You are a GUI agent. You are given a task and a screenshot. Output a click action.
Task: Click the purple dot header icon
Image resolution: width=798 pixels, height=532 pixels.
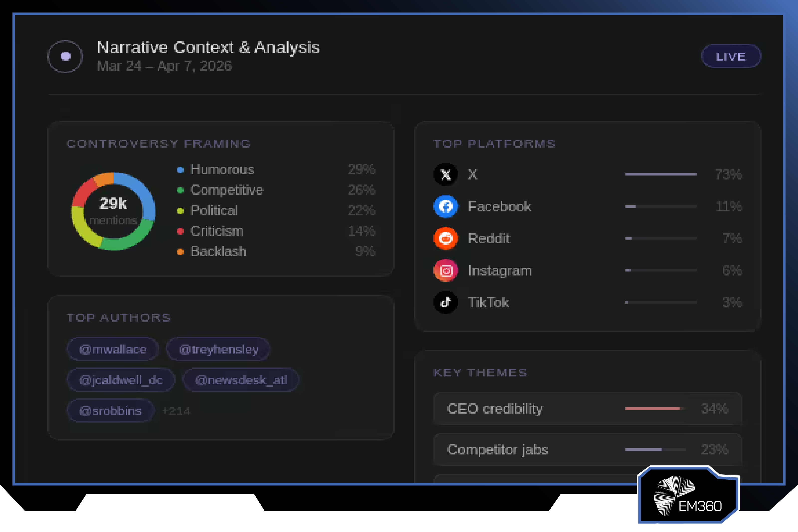point(65,56)
